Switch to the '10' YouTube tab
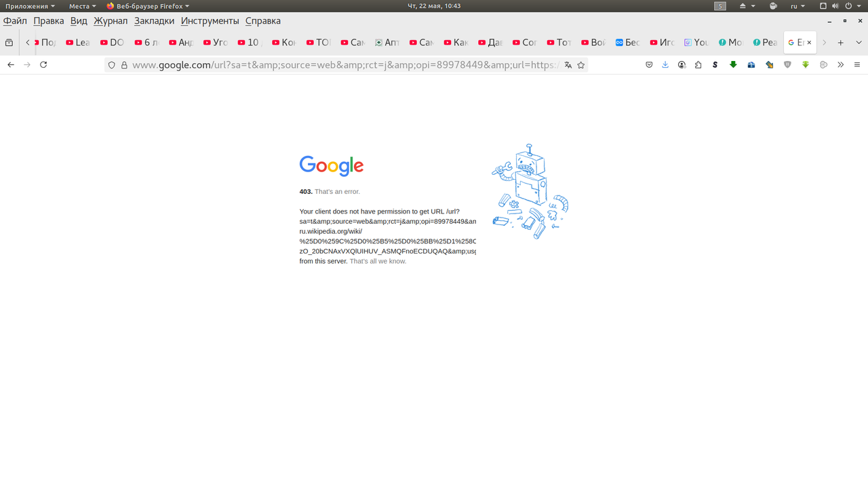This screenshot has height=488, width=868. tap(250, 42)
